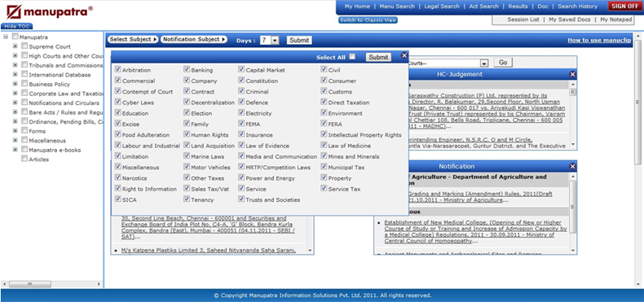Expand the Forms tree node
The width and height of the screenshot is (644, 302).
tap(15, 130)
